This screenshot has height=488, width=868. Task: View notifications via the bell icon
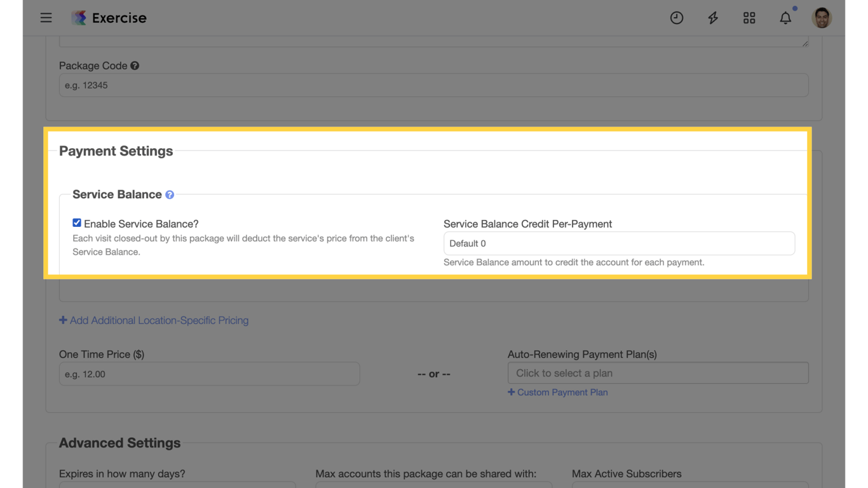(x=785, y=17)
